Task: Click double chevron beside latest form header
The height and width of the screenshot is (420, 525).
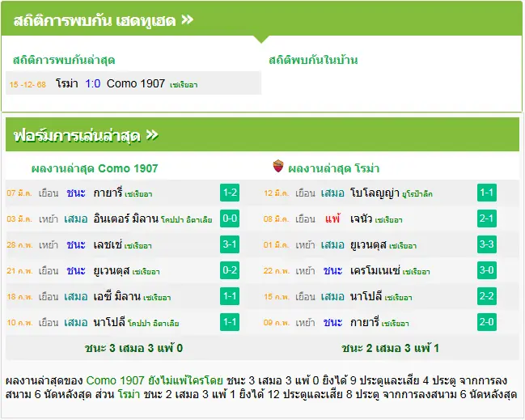Action: tap(152, 135)
